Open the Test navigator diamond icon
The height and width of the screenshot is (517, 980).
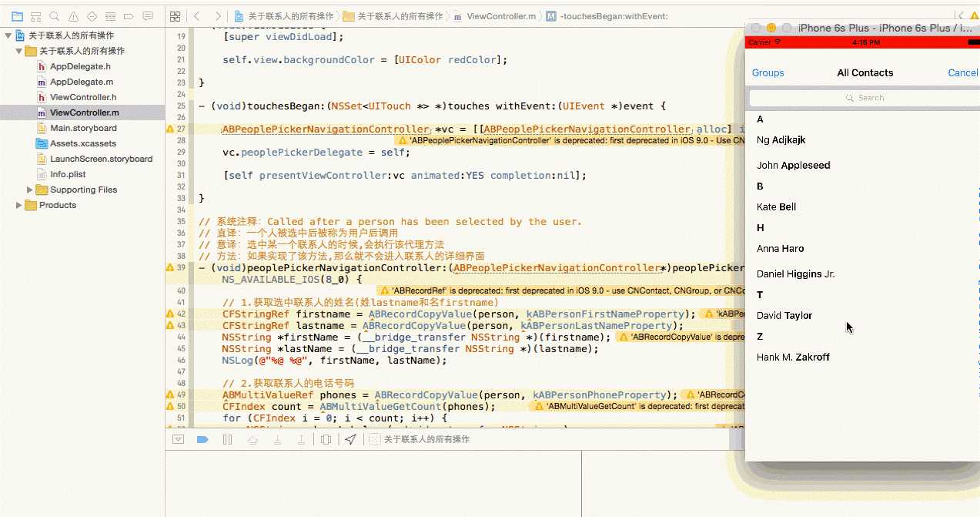coord(92,16)
